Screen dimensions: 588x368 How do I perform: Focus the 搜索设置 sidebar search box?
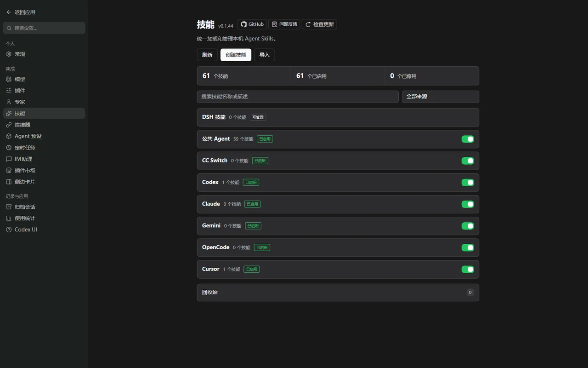pyautogui.click(x=44, y=28)
